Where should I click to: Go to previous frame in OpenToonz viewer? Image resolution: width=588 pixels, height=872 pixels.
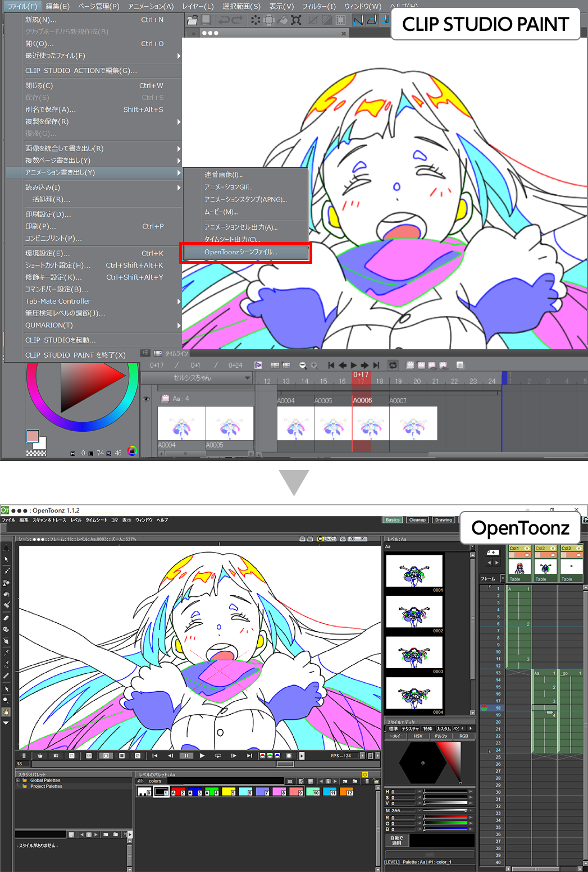click(x=171, y=756)
